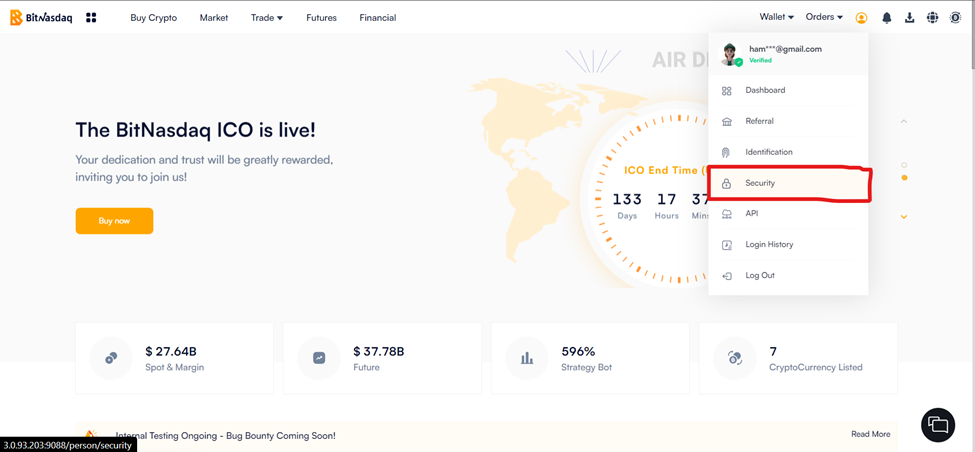Screen dimensions: 975x452
Task: Click the user profile icon
Action: 861,17
